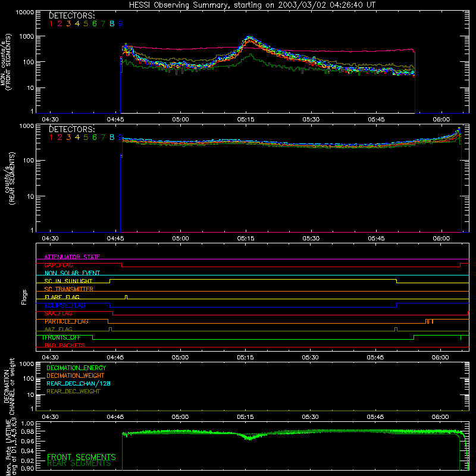The width and height of the screenshot is (476, 476).
Task: Click the NON_SOLAR_EVENT flag label
Action: click(x=72, y=273)
